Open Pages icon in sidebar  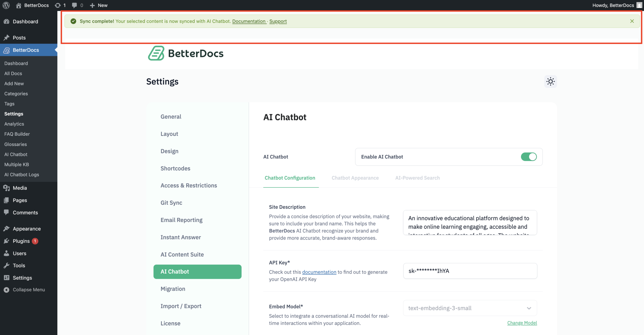[7, 200]
